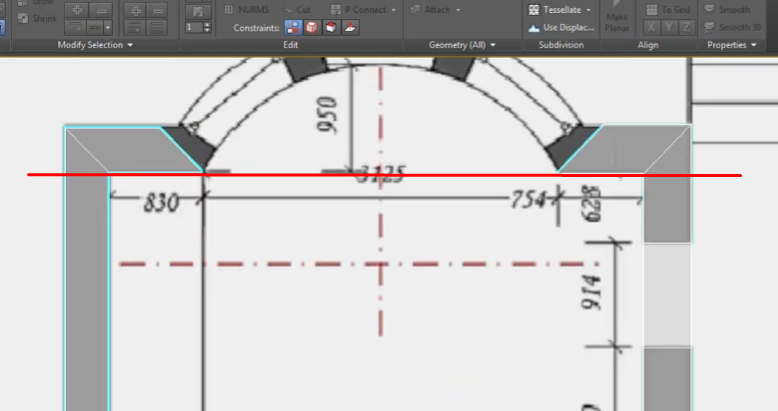Viewport: 778px width, 411px height.
Task: Expand the Modify Selection panel
Action: [95, 45]
